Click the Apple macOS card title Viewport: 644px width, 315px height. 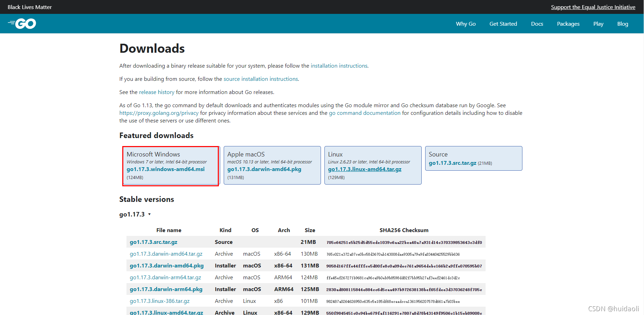(x=246, y=154)
